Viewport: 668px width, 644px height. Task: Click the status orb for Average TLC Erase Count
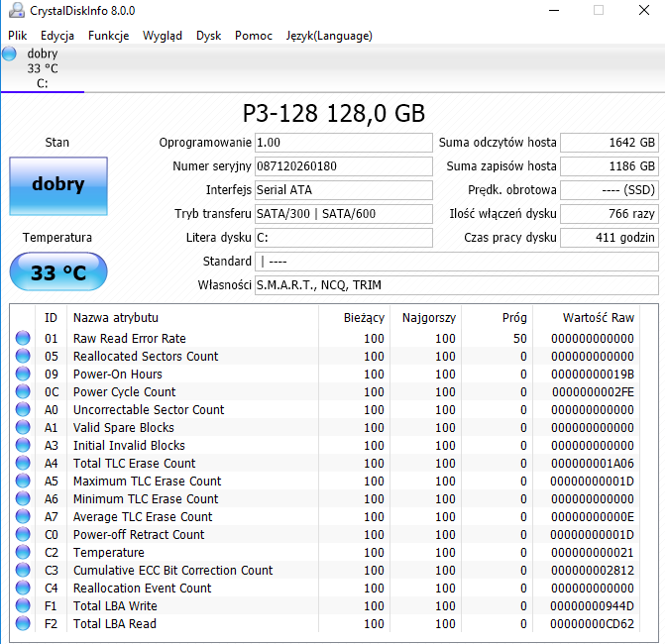click(x=23, y=516)
